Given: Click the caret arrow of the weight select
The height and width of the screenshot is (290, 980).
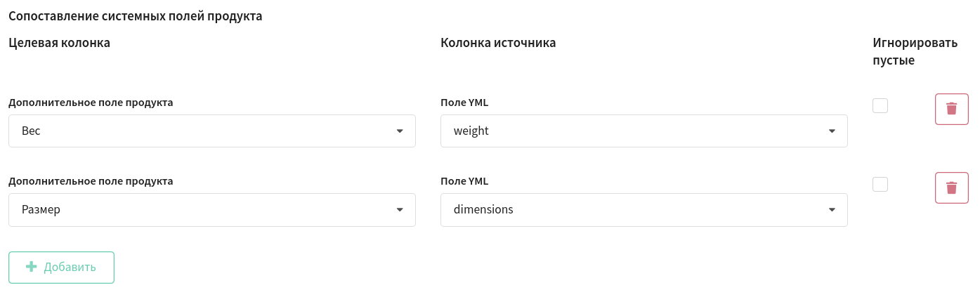Looking at the screenshot, I should pos(832,131).
